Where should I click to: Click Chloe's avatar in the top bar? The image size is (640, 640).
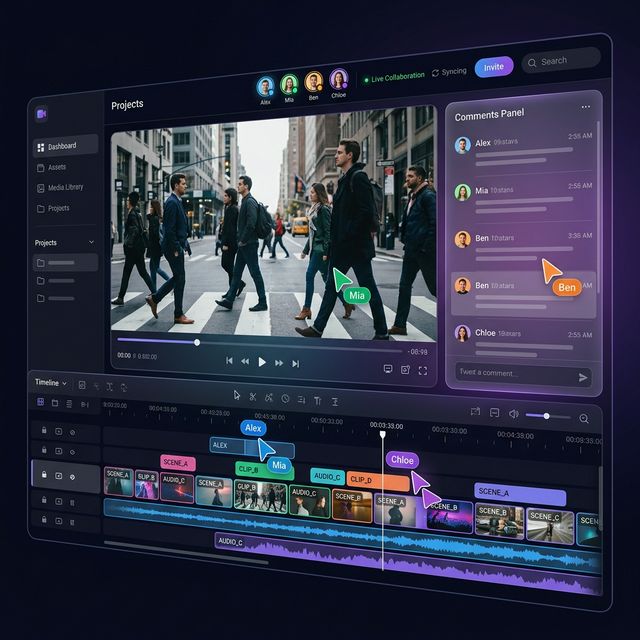click(x=339, y=78)
